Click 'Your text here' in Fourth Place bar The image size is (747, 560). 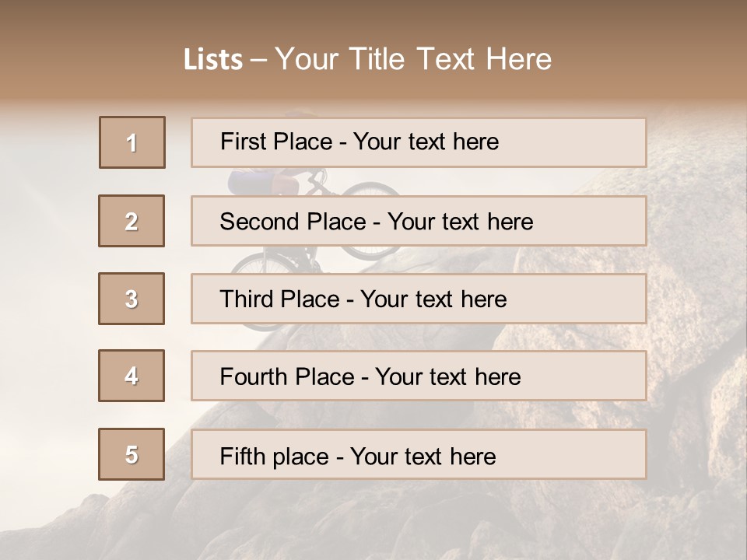tap(447, 377)
